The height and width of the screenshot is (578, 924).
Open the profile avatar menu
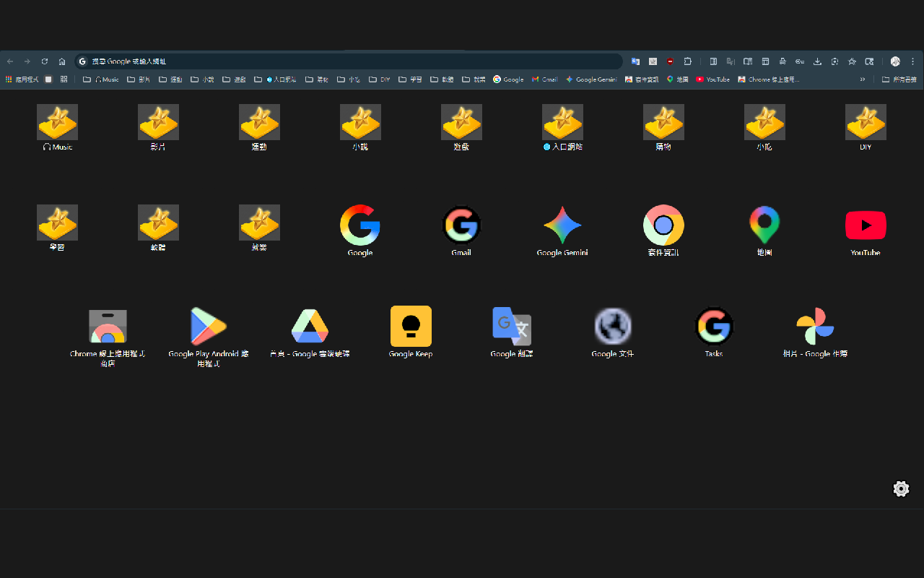895,61
